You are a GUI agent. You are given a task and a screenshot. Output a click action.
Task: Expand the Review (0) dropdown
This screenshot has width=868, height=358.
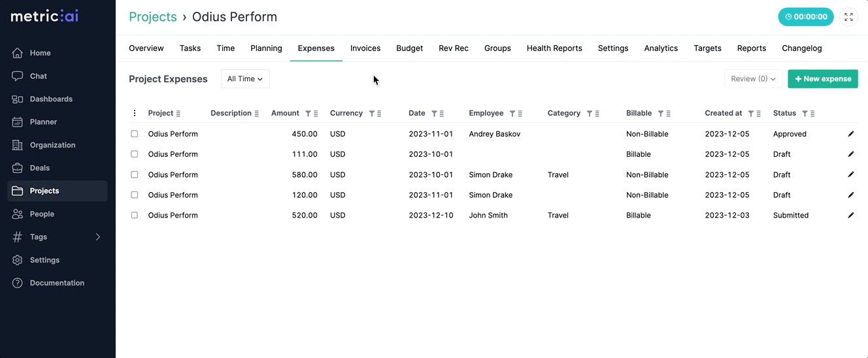[753, 79]
